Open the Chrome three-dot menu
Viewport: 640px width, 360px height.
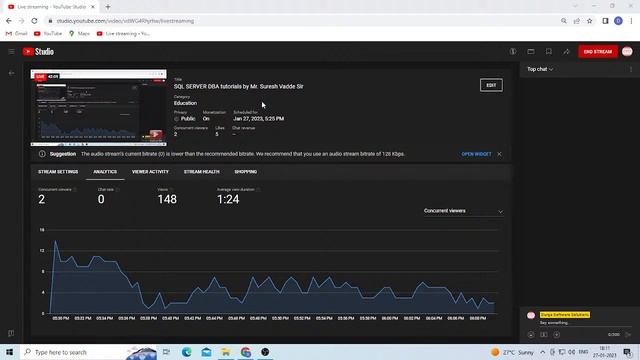point(631,21)
